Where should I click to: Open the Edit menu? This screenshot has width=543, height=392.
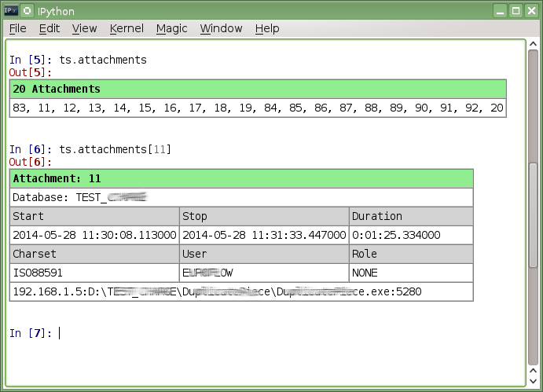pyautogui.click(x=50, y=28)
